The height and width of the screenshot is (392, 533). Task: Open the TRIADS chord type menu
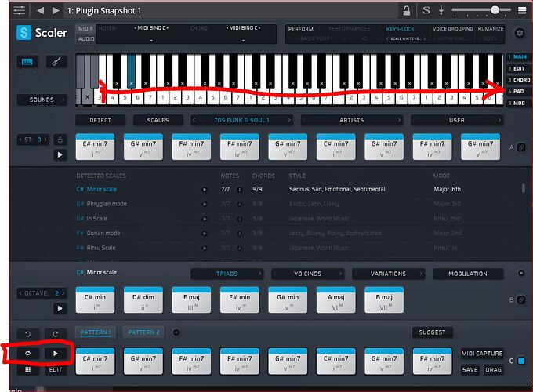click(227, 274)
